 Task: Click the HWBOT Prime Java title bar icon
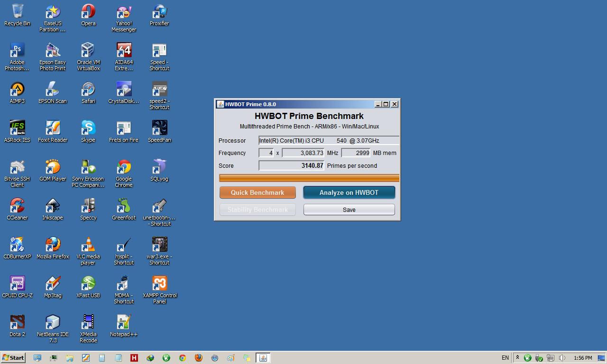click(x=220, y=104)
